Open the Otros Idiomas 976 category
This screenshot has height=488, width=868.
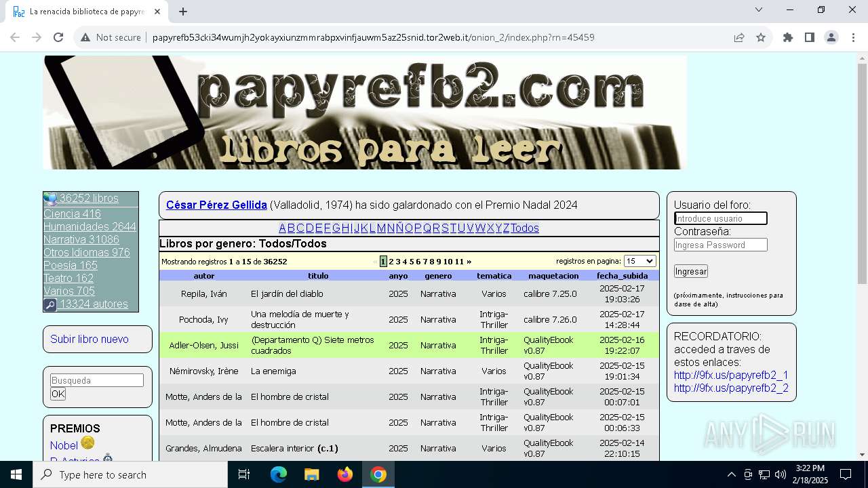tap(87, 253)
